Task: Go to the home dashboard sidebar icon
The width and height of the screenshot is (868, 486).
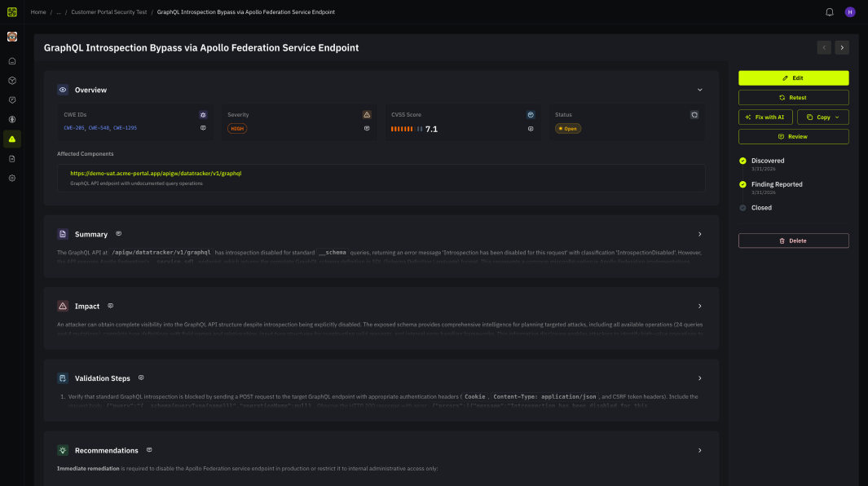Action: coord(12,61)
